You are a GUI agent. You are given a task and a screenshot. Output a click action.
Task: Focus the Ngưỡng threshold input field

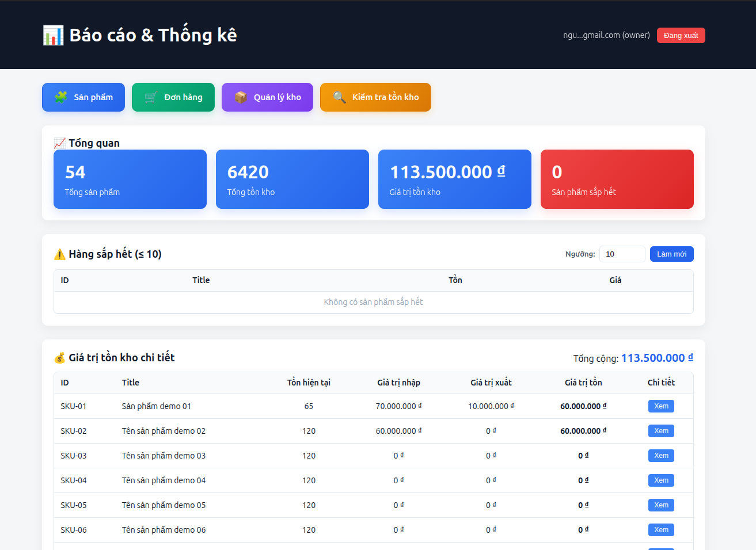622,254
